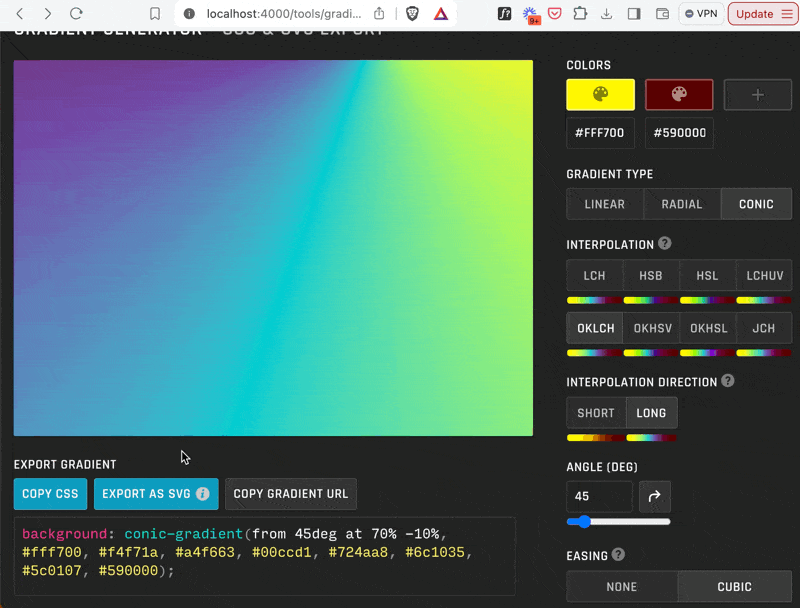Open the browser downloads icon
The width and height of the screenshot is (800, 608).
[607, 14]
